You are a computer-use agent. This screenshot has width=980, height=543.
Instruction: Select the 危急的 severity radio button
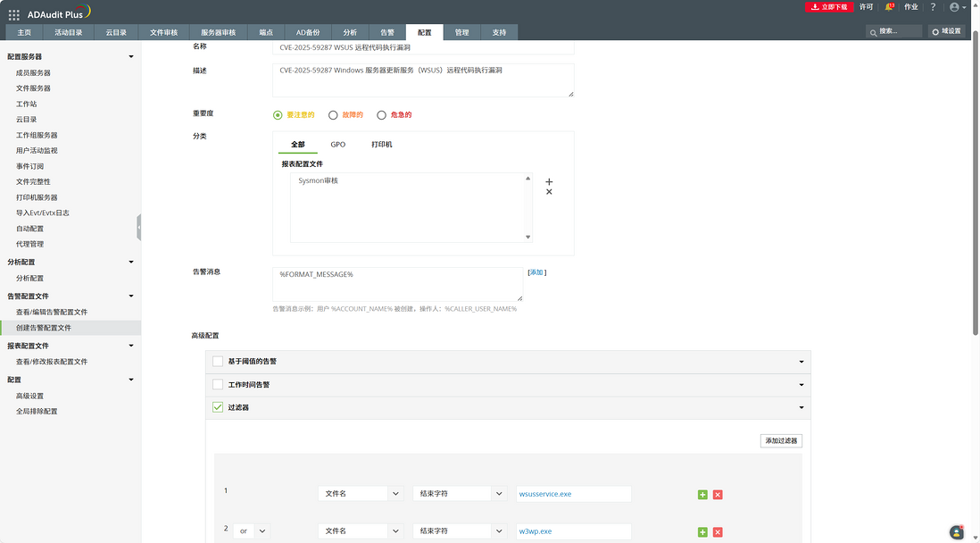(x=382, y=115)
